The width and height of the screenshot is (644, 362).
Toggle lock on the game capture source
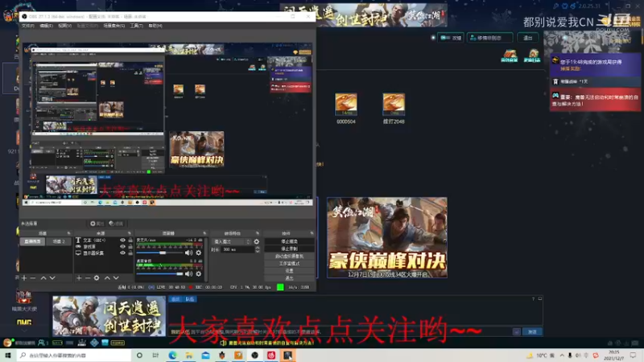click(130, 247)
